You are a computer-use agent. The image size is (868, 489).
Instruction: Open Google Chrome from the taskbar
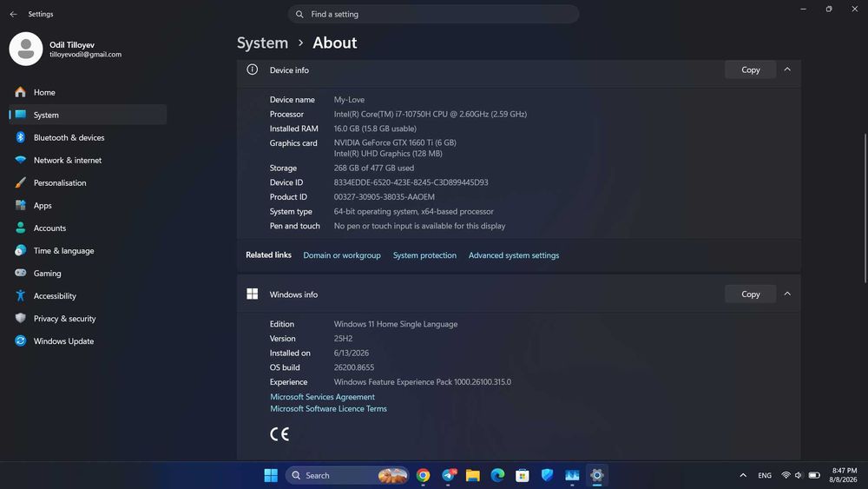[x=423, y=475]
